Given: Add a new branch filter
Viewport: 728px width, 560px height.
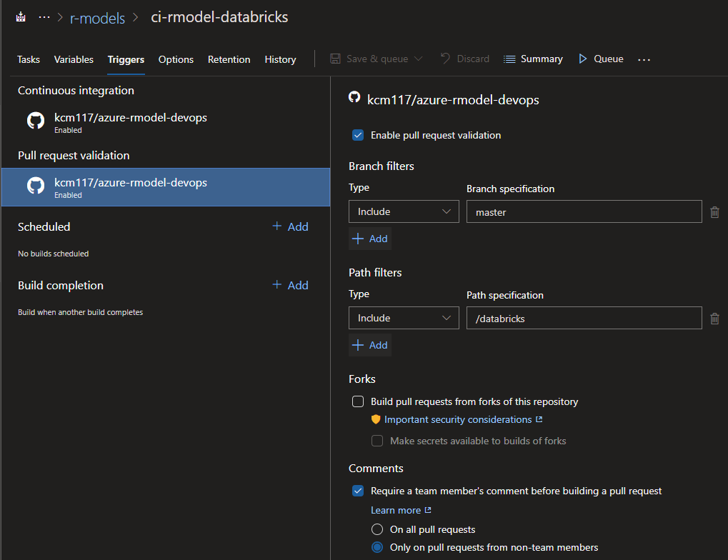Looking at the screenshot, I should click(x=370, y=239).
